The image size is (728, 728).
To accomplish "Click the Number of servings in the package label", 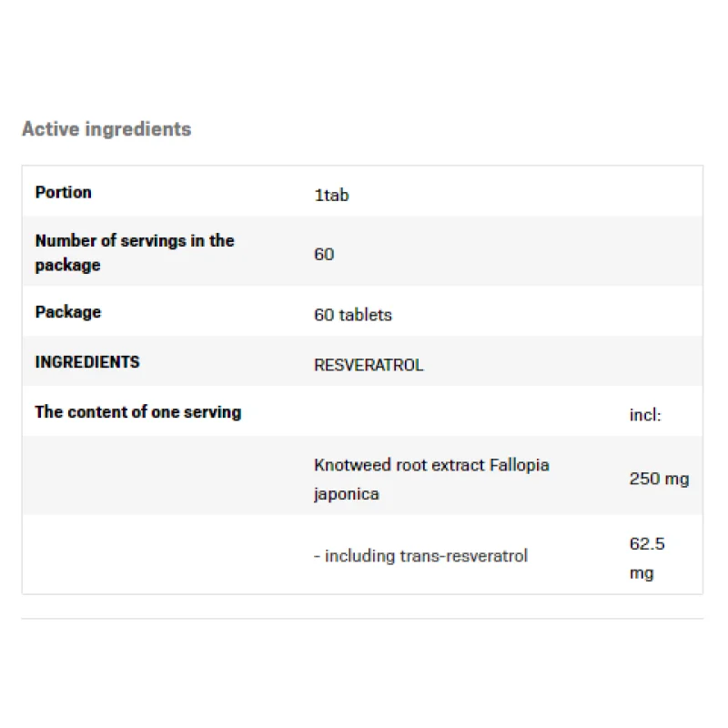I will pyautogui.click(x=135, y=253).
